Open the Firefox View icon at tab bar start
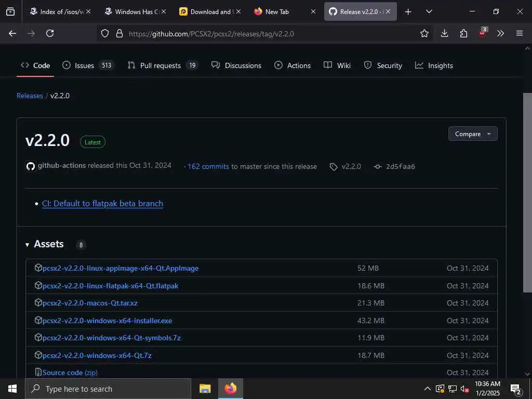 [10, 12]
